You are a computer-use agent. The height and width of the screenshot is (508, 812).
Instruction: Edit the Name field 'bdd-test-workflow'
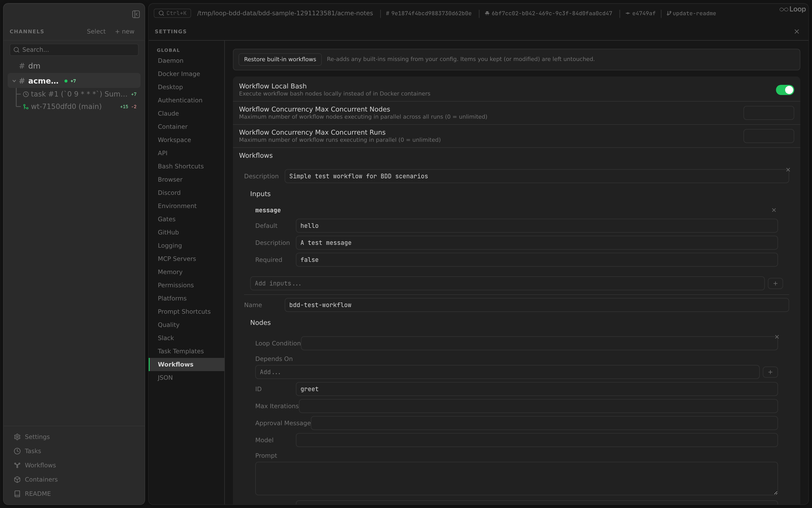[x=536, y=305]
